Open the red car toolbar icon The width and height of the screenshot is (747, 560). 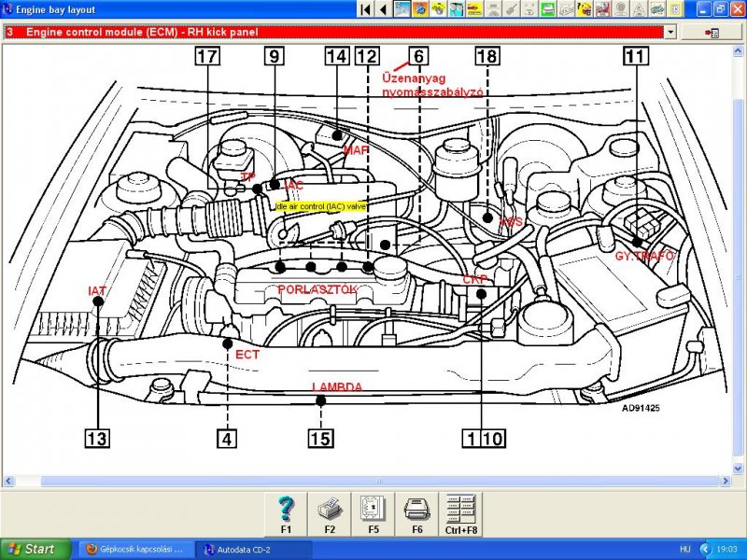(602, 9)
